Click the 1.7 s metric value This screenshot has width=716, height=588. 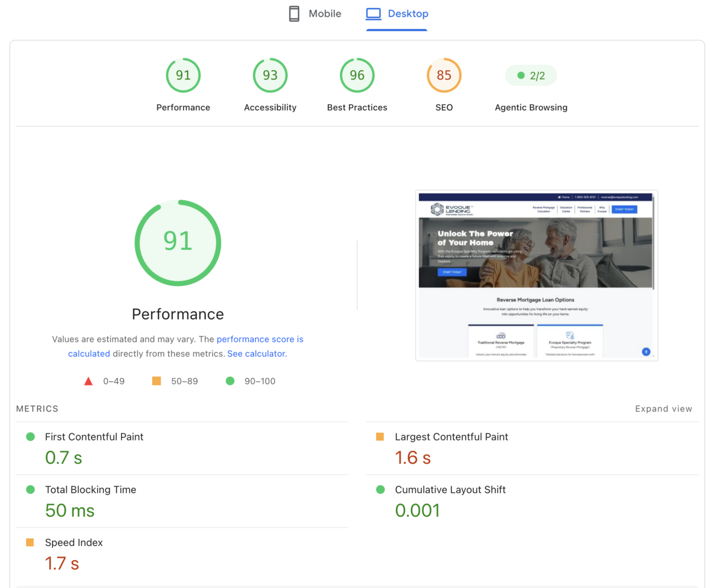62,563
